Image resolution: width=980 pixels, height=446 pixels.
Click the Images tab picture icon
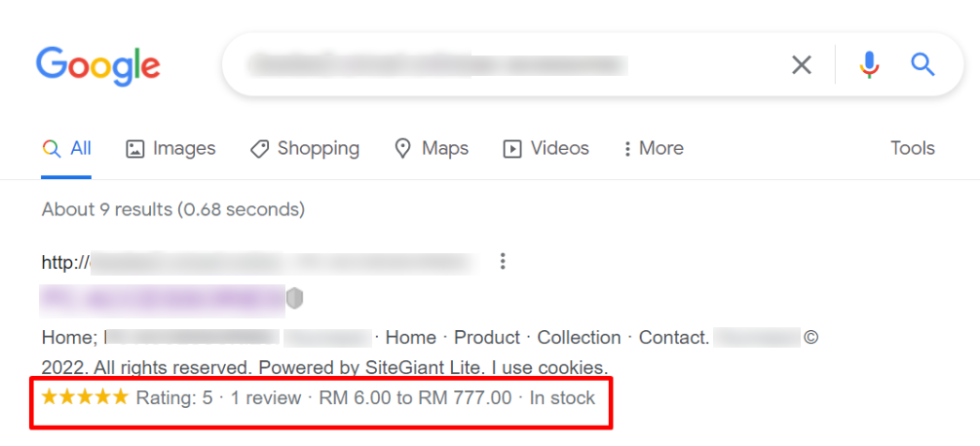(135, 149)
